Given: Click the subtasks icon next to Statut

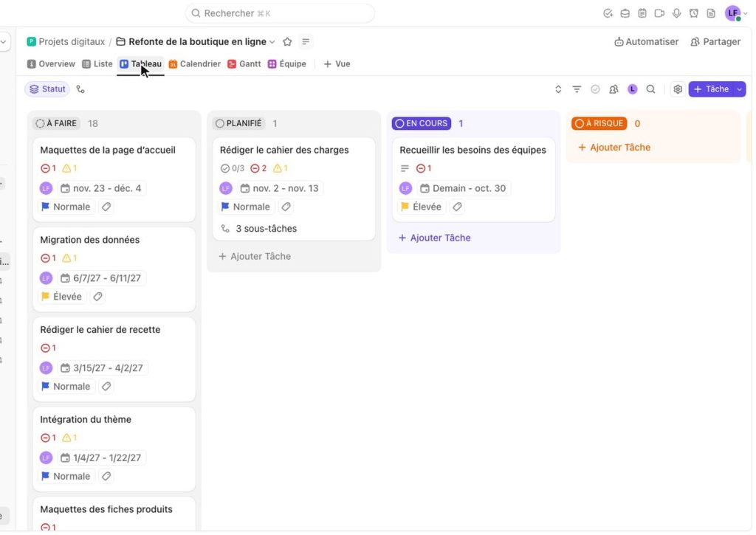Looking at the screenshot, I should (x=80, y=89).
